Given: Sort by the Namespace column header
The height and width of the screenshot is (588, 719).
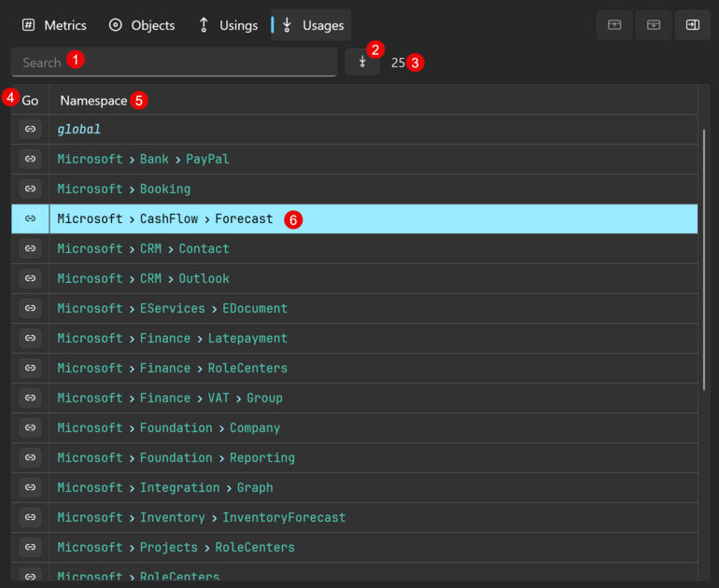Looking at the screenshot, I should 93,100.
